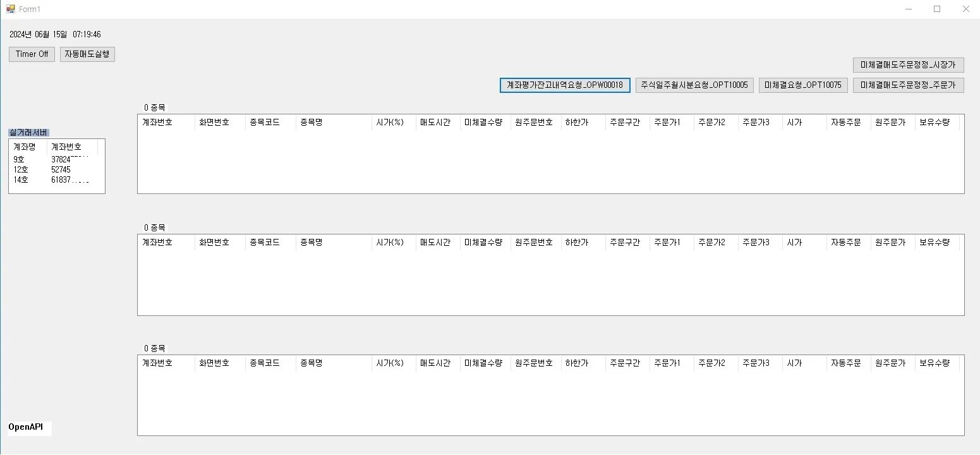
Task: Minimize the Form1 window
Action: pyautogui.click(x=909, y=9)
